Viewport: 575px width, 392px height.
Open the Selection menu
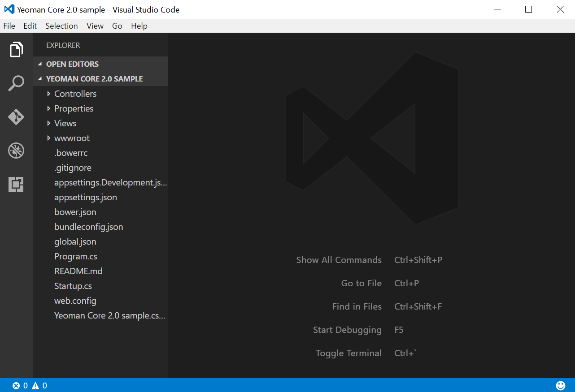point(61,26)
